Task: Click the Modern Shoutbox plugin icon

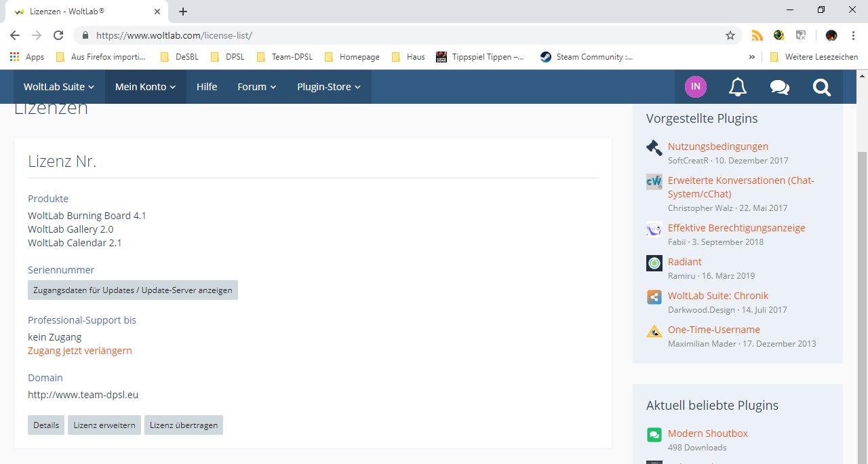Action: 654,435
